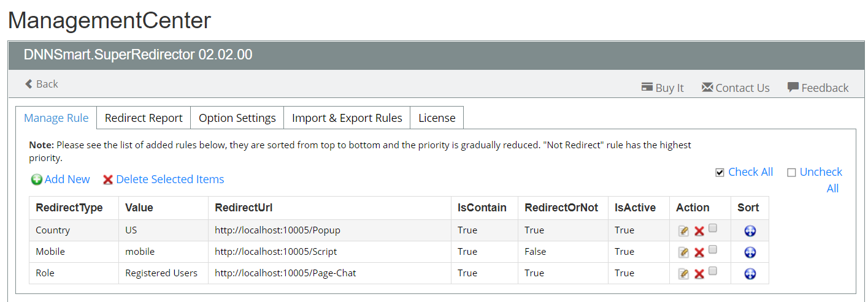Toggle the Check All checkbox

(720, 173)
